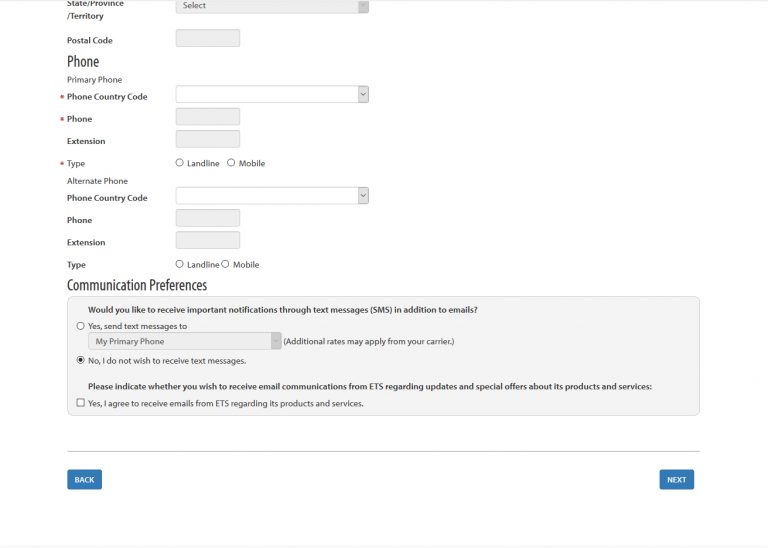Click the alternate phone Extension field
Image resolution: width=768 pixels, height=548 pixels.
tap(208, 240)
